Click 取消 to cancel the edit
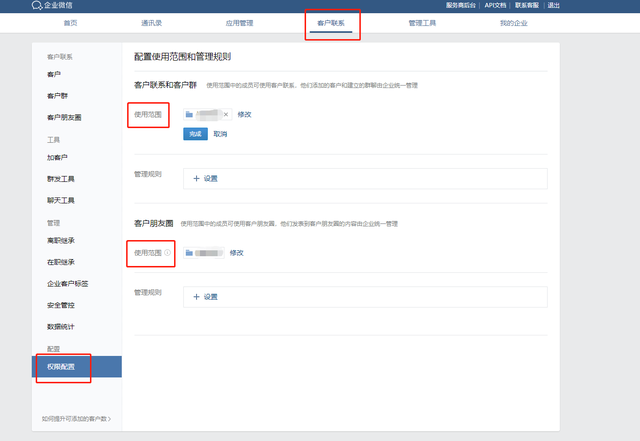Viewport: 640px width, 441px height. pyautogui.click(x=220, y=134)
